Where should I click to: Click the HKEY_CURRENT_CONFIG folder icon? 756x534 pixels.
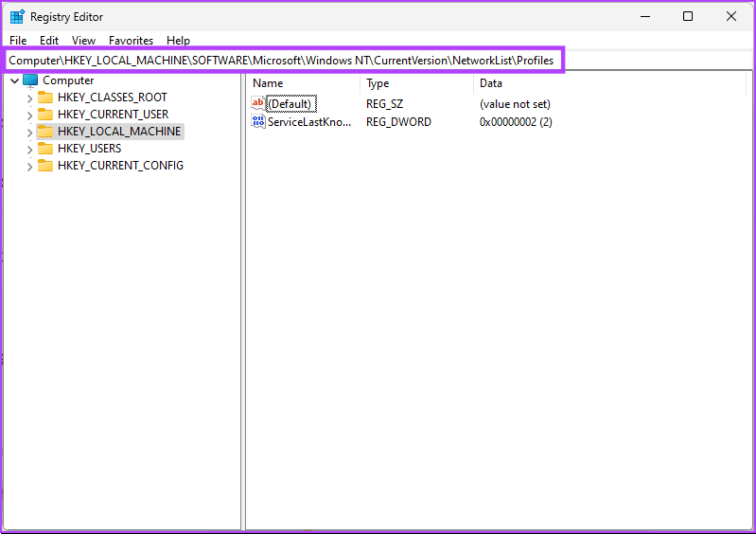click(45, 166)
